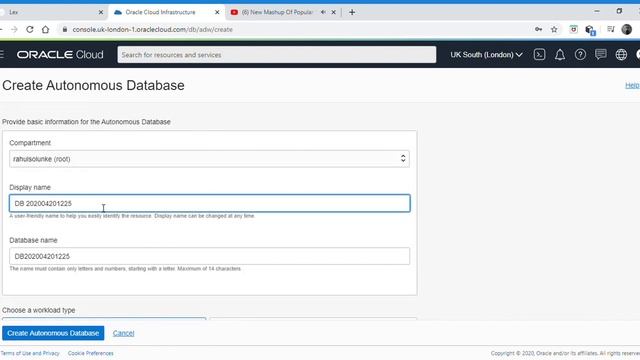Screen dimensions: 640x360
Task: Open the shield extension icon
Action: point(573,29)
